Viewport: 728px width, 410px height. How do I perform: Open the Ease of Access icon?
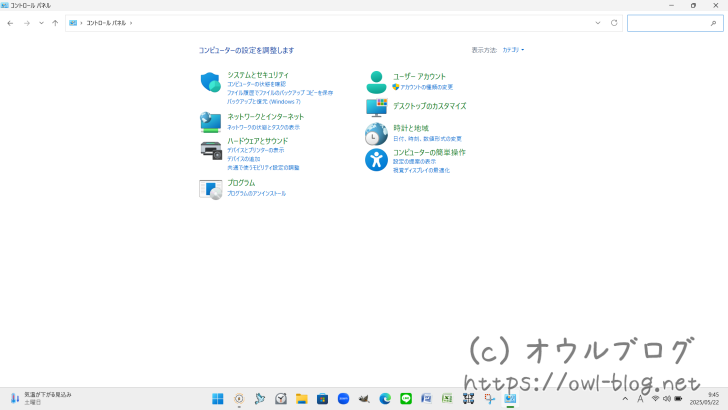(x=376, y=160)
